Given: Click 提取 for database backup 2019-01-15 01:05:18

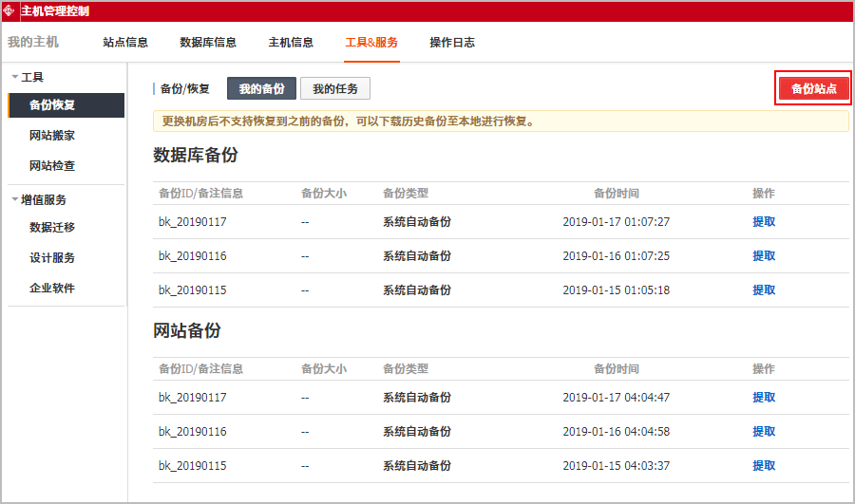Looking at the screenshot, I should tap(764, 289).
